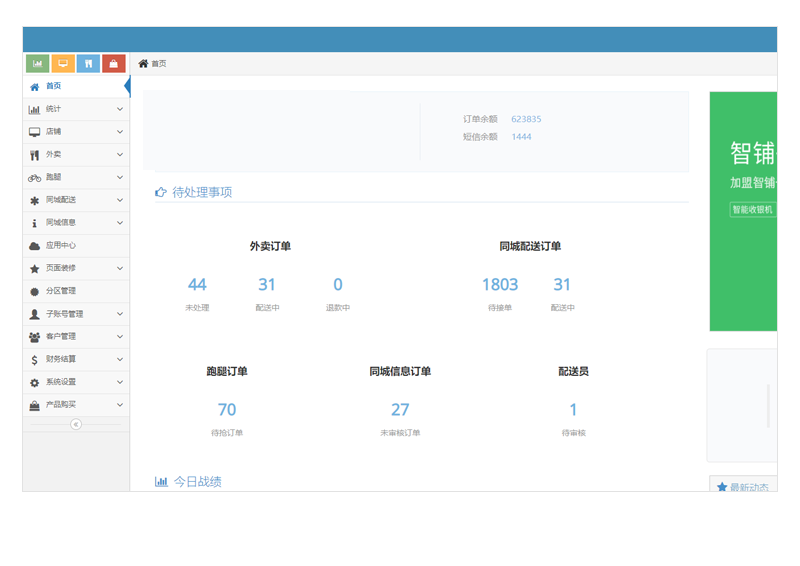Open the 0 退款中 orders count
The height and width of the screenshot is (566, 800).
click(338, 284)
